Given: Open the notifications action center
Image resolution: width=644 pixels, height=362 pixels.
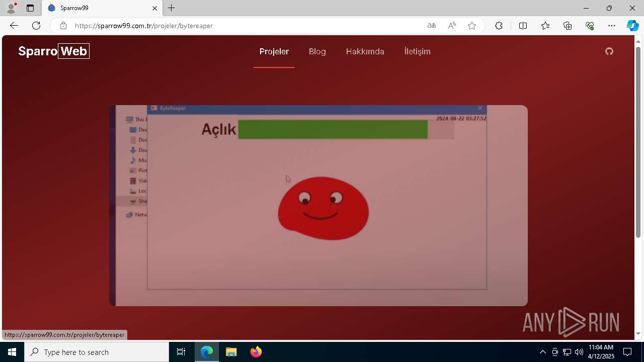Looking at the screenshot, I should (x=627, y=352).
